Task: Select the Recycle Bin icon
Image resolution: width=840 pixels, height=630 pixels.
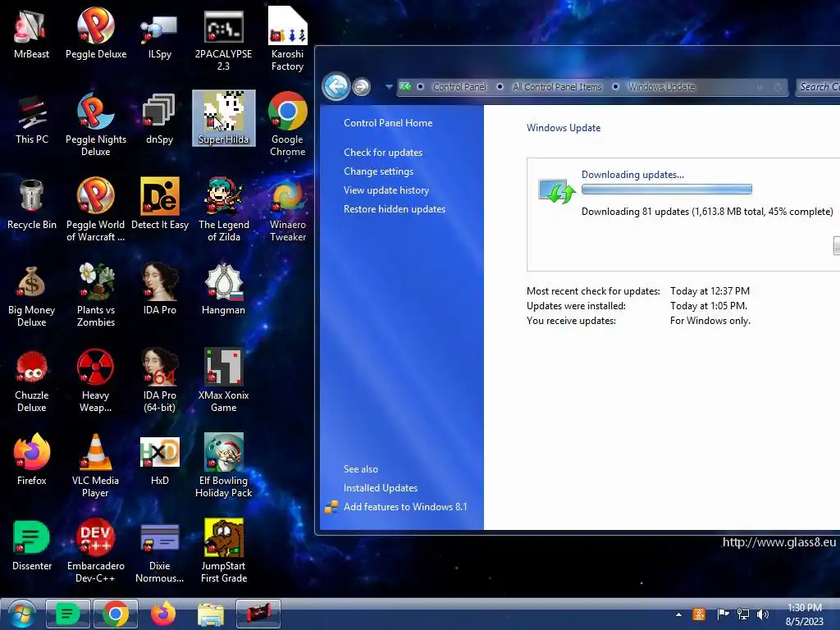Action: tap(32, 204)
